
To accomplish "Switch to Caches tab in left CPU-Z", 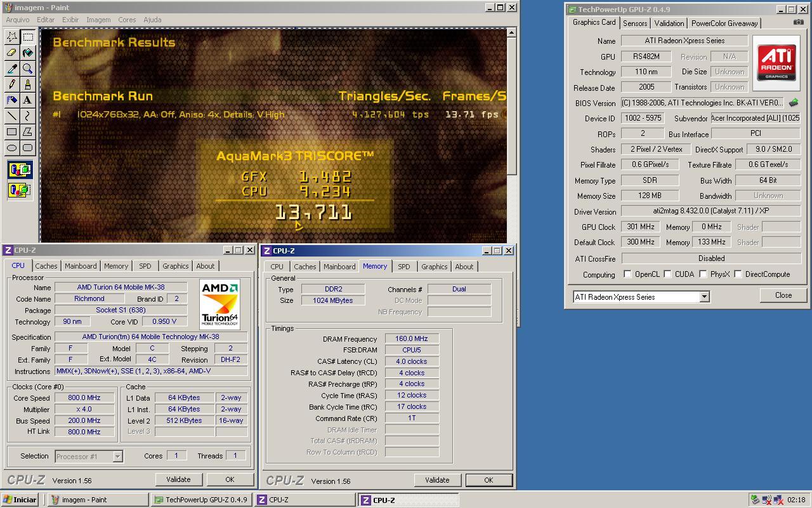I will tap(46, 266).
